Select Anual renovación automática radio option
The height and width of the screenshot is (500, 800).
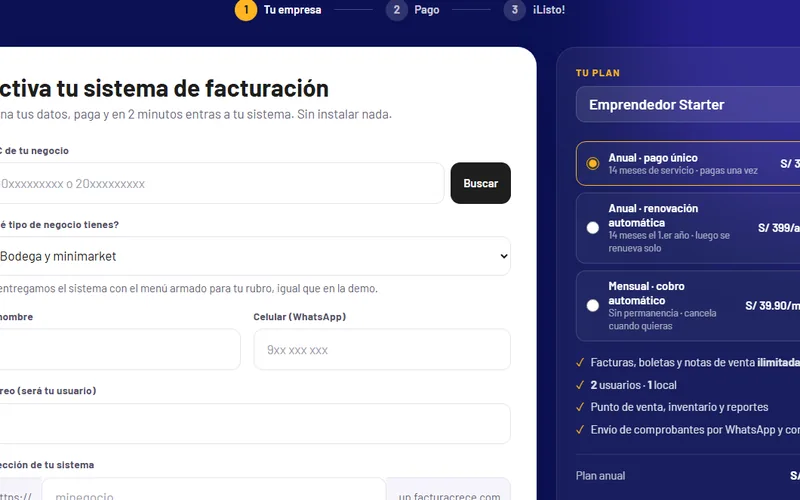click(x=592, y=228)
